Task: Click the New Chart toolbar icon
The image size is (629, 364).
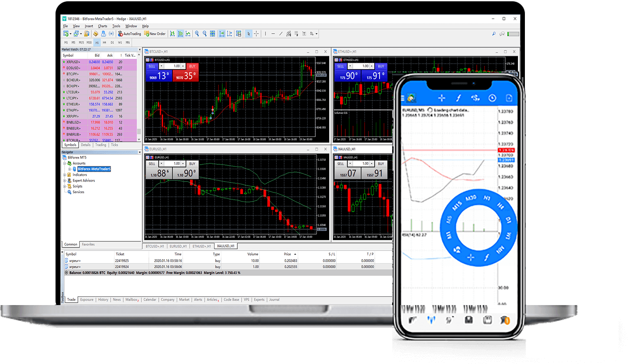Action: pyautogui.click(x=66, y=33)
